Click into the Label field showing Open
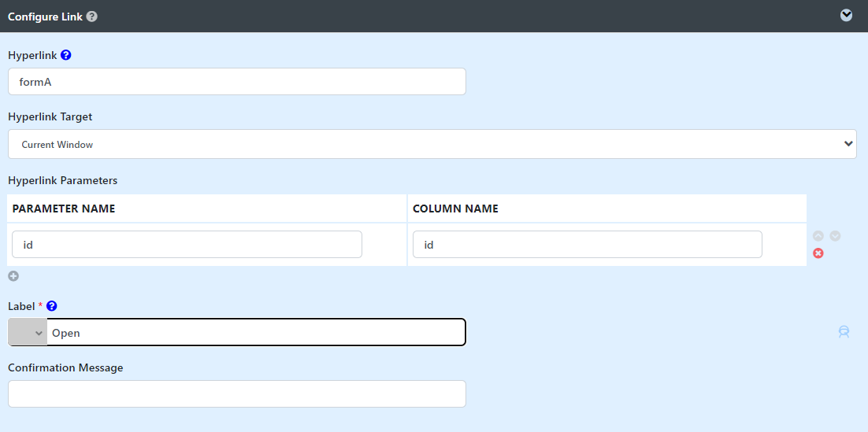The image size is (868, 432). tap(256, 333)
